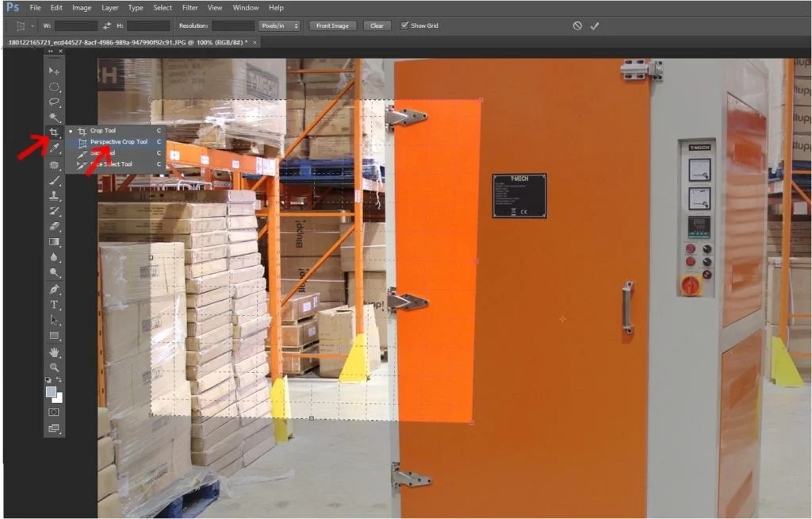The width and height of the screenshot is (812, 519).
Task: Open the Select menu
Action: tap(163, 8)
